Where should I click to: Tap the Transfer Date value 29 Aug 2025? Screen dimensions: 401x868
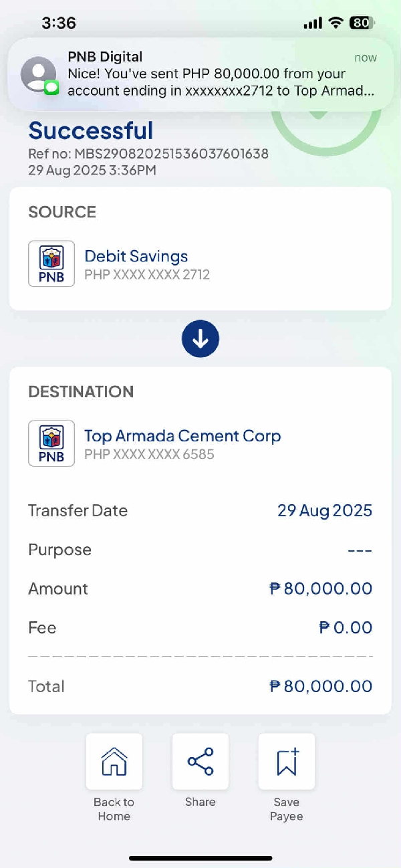(x=325, y=511)
